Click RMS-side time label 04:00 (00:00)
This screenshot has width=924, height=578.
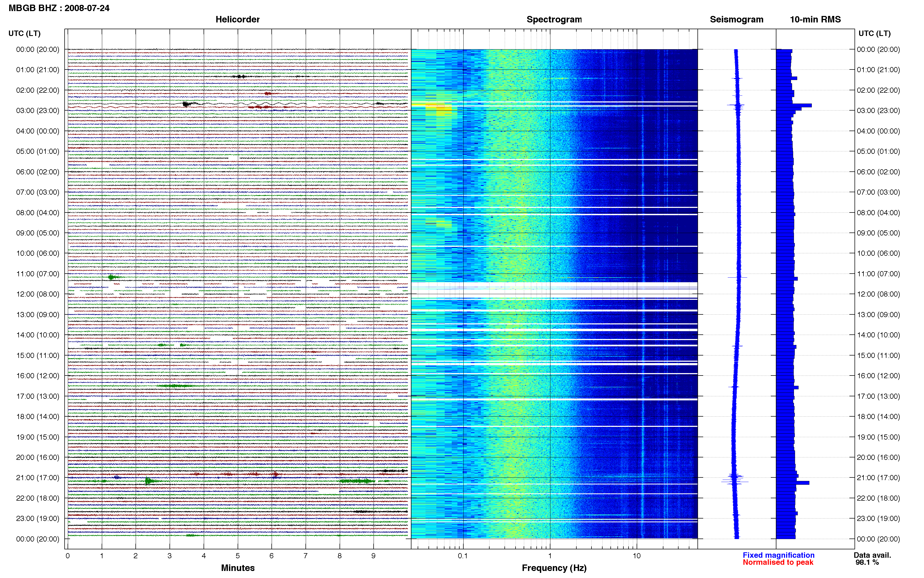pos(878,131)
